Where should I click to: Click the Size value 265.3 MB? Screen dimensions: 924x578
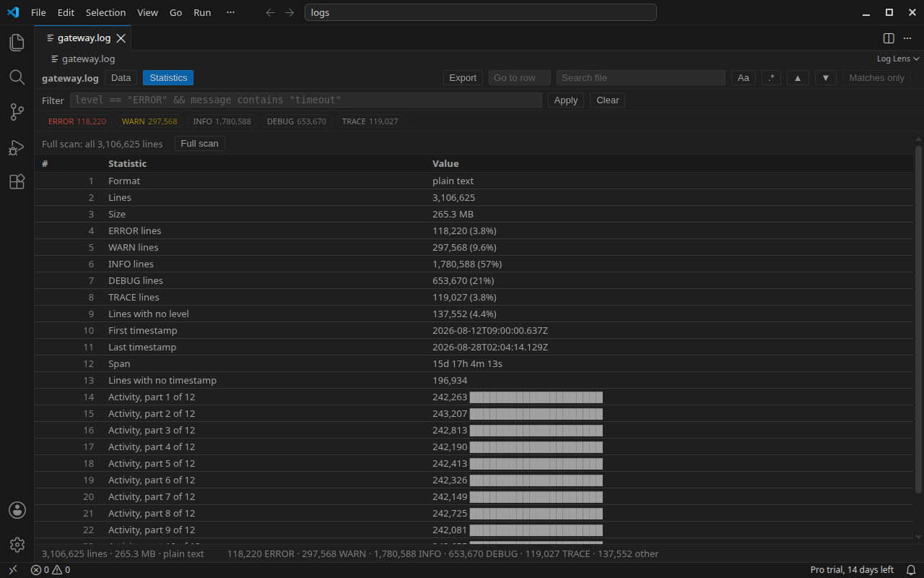(453, 214)
